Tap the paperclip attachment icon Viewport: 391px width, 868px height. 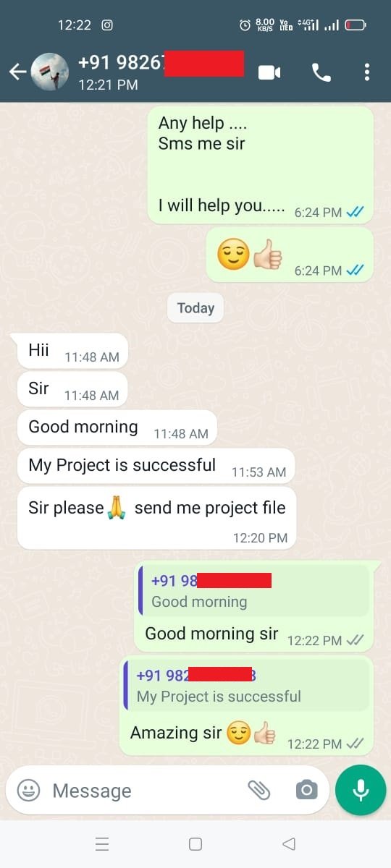[x=259, y=790]
